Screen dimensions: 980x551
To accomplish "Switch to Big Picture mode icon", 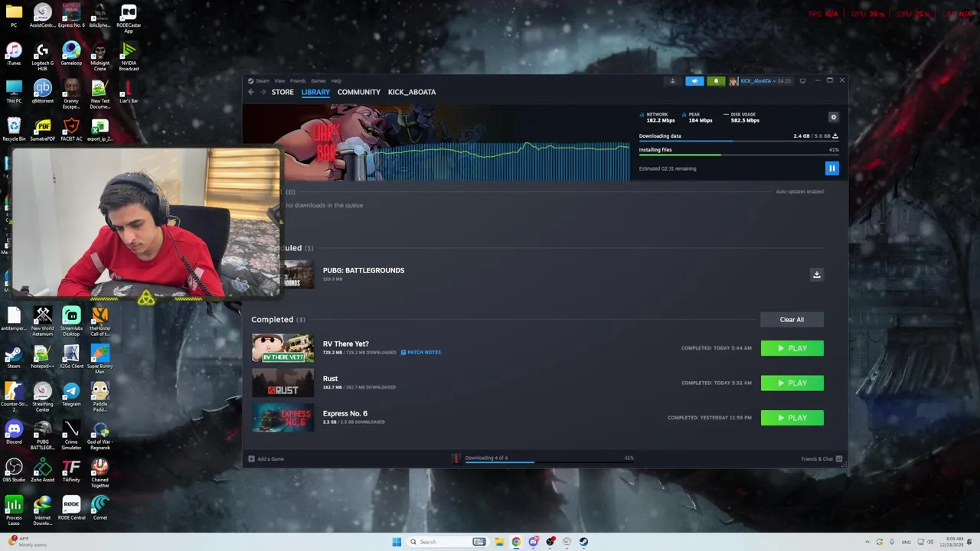I will click(802, 81).
